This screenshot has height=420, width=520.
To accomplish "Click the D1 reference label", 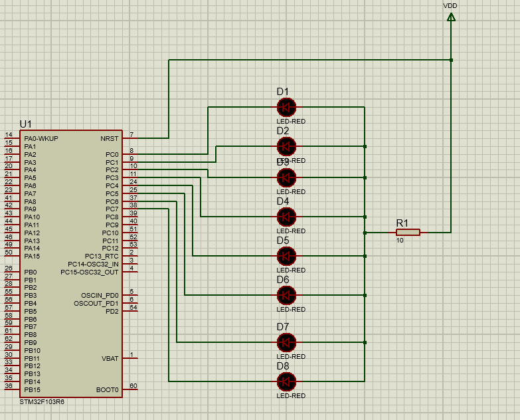I will pos(282,92).
